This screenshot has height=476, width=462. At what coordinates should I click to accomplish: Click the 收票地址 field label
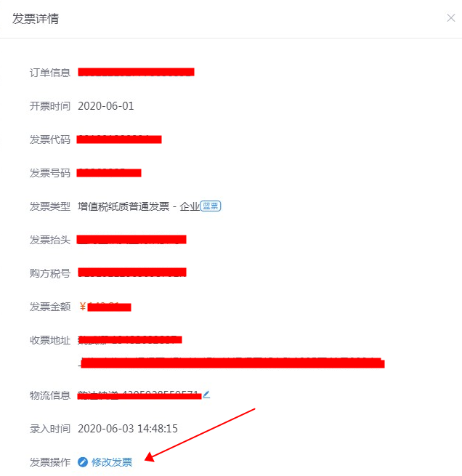point(50,340)
